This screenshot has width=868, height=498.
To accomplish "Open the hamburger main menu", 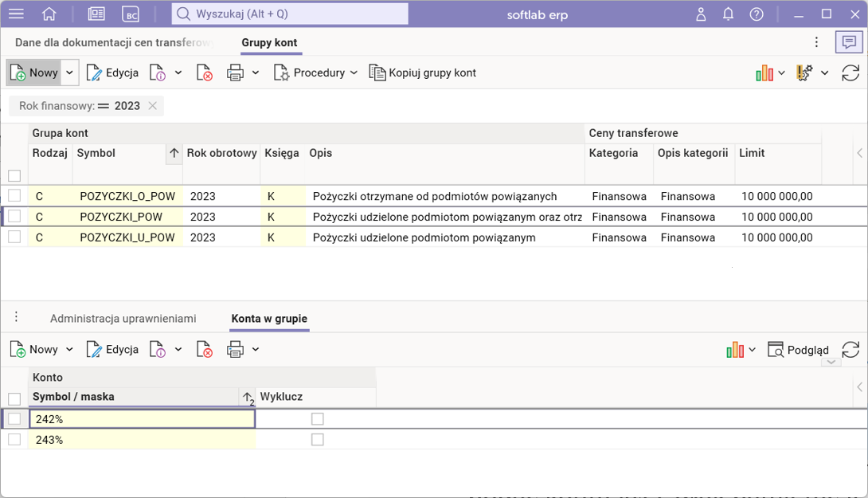I will pyautogui.click(x=16, y=14).
